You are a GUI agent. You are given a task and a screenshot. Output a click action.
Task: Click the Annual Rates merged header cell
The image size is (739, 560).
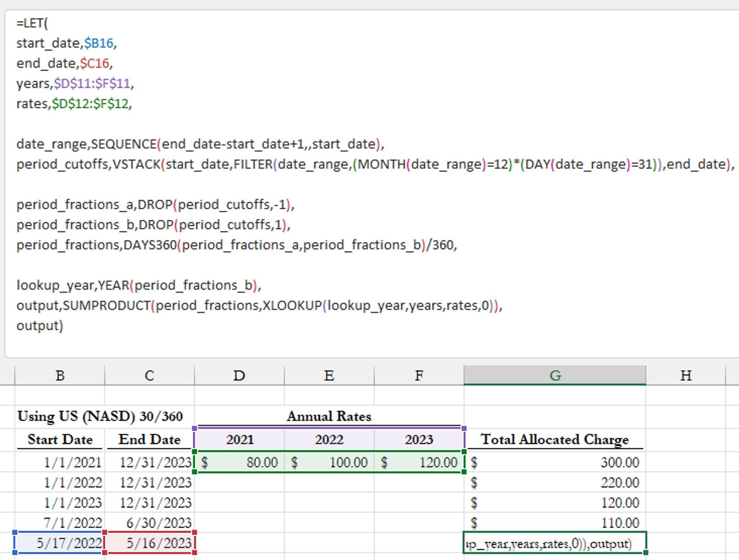(x=328, y=416)
